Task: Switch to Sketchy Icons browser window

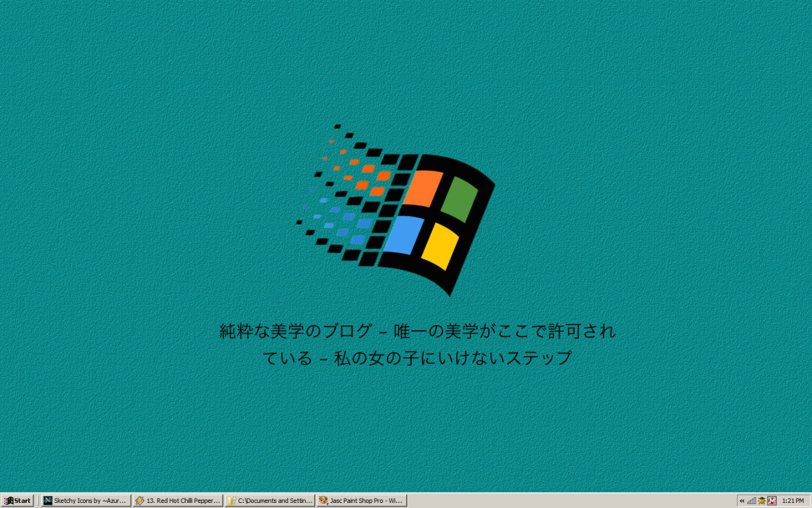Action: [x=86, y=500]
